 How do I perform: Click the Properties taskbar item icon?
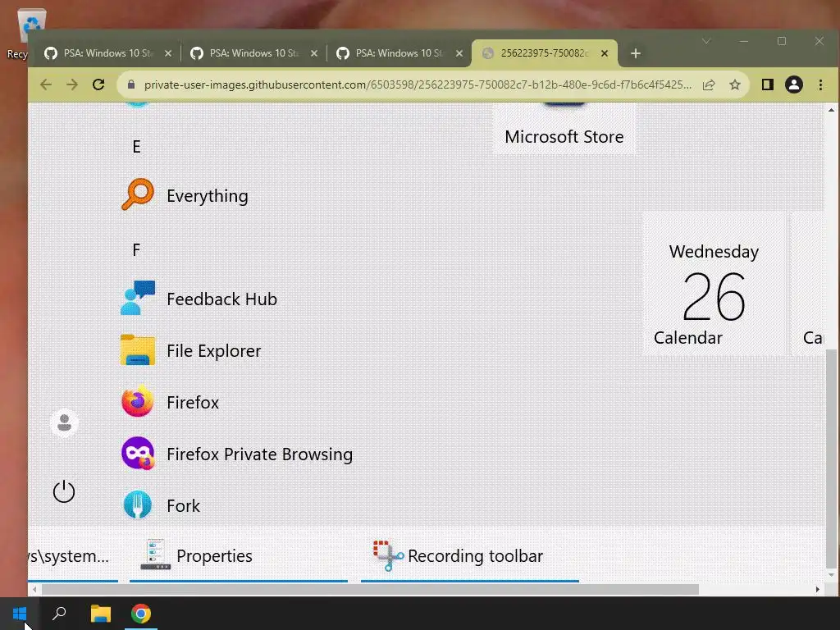(155, 555)
